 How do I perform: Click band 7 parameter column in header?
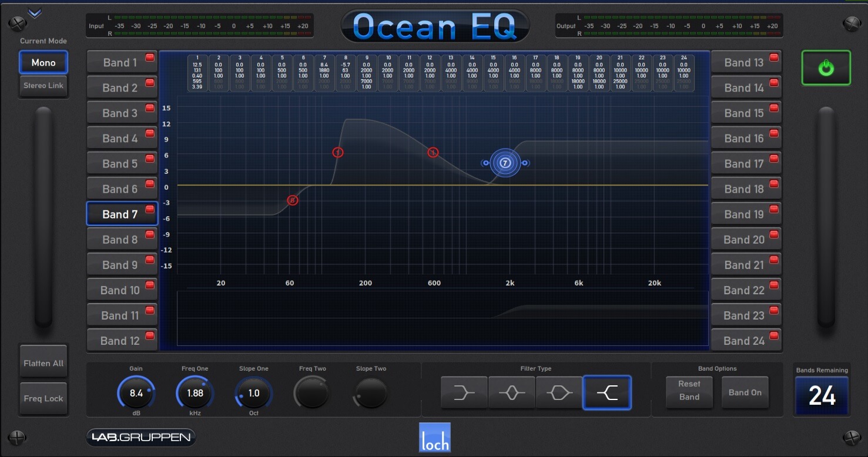click(324, 73)
